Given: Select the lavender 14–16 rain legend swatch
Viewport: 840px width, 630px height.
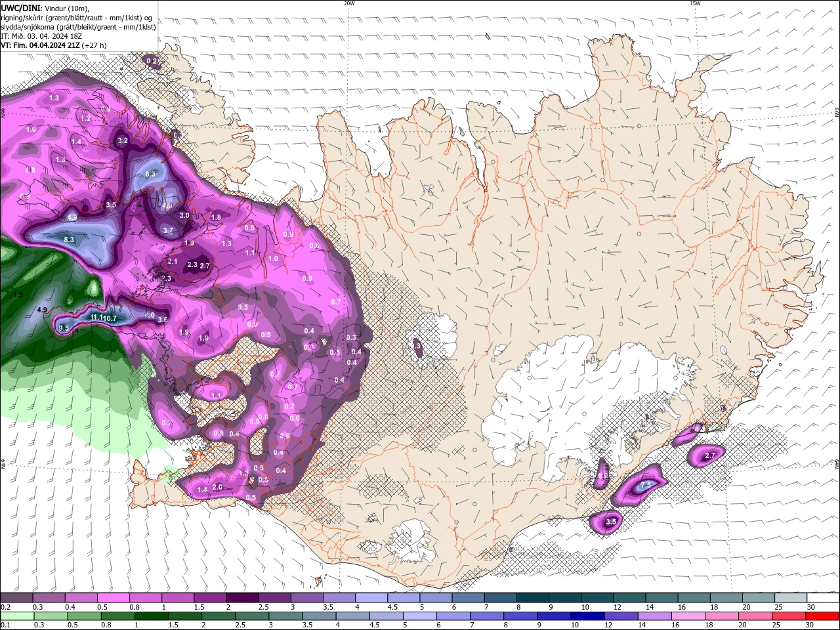Looking at the screenshot, I should [656, 616].
